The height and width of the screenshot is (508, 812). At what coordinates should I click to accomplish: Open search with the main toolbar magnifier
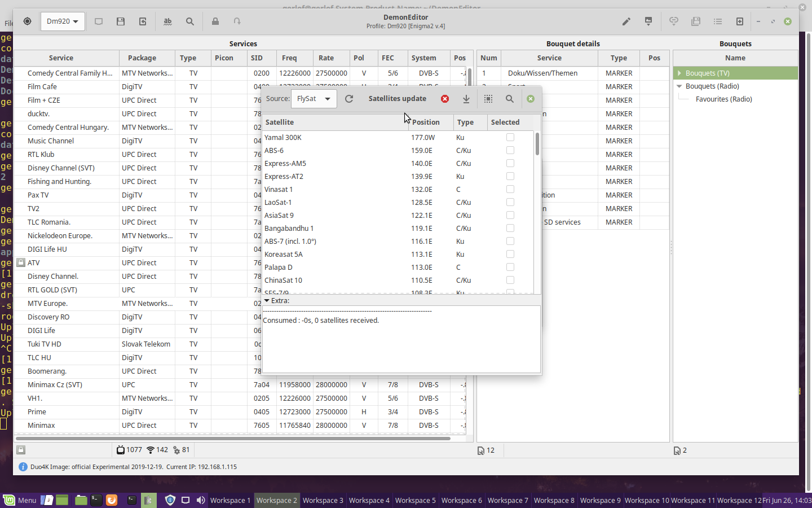[x=190, y=21]
